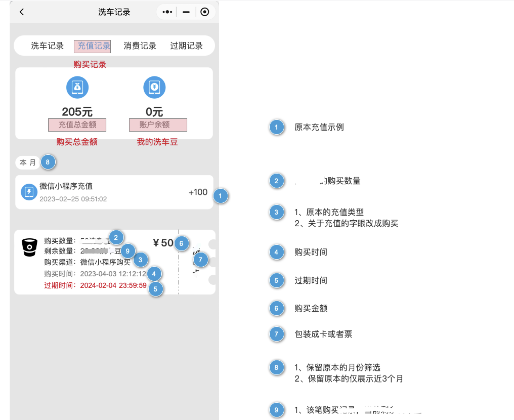Minimize the mini program with dash icon
Viewport: 514px width, 420px height.
pyautogui.click(x=186, y=12)
